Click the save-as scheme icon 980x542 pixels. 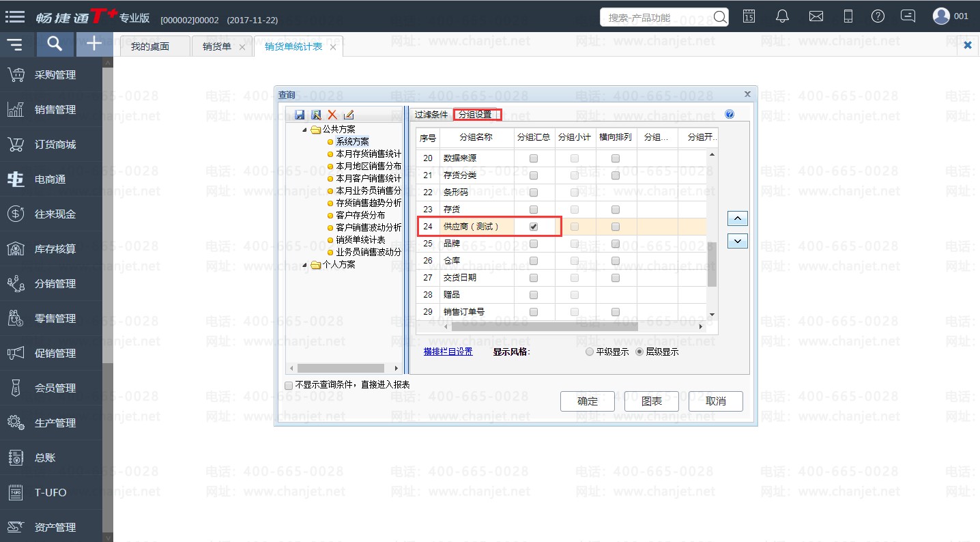316,115
